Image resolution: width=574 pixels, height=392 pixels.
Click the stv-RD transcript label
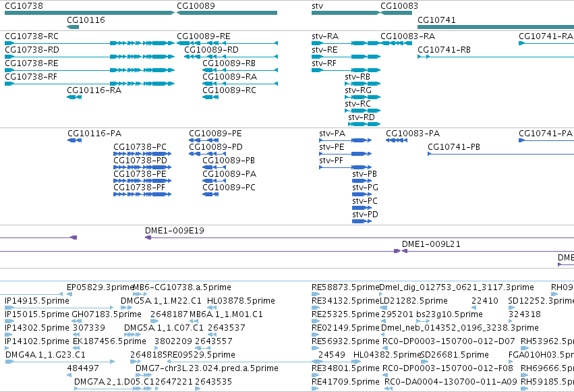coord(362,117)
